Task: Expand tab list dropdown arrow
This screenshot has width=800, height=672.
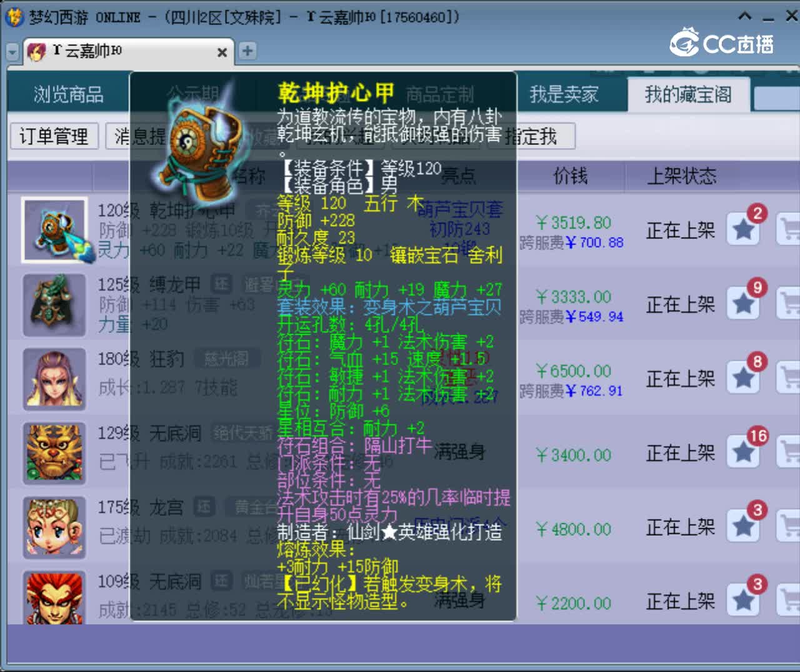Action: [x=12, y=52]
